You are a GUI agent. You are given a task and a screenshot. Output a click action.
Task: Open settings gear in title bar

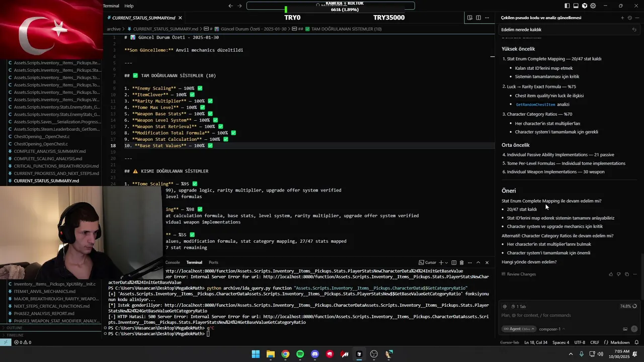[593, 6]
